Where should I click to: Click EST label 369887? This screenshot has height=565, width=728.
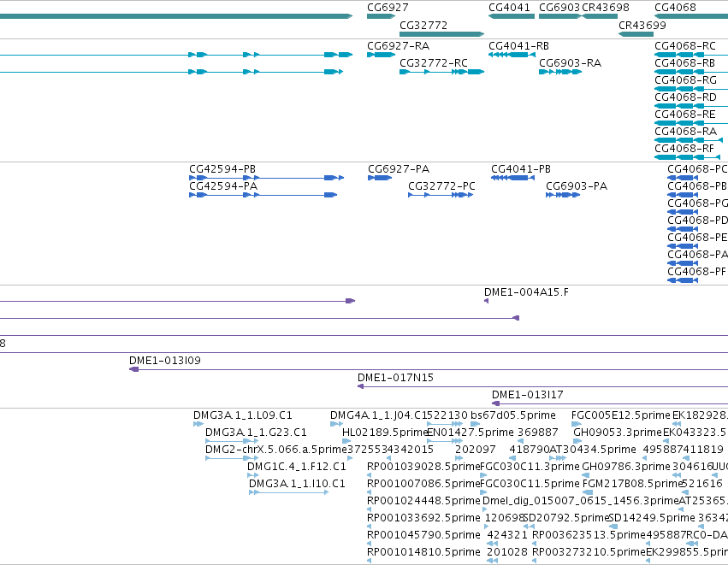(x=537, y=433)
